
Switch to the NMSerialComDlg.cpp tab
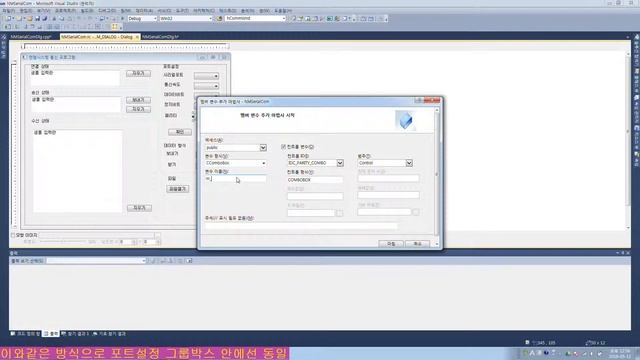(31, 37)
